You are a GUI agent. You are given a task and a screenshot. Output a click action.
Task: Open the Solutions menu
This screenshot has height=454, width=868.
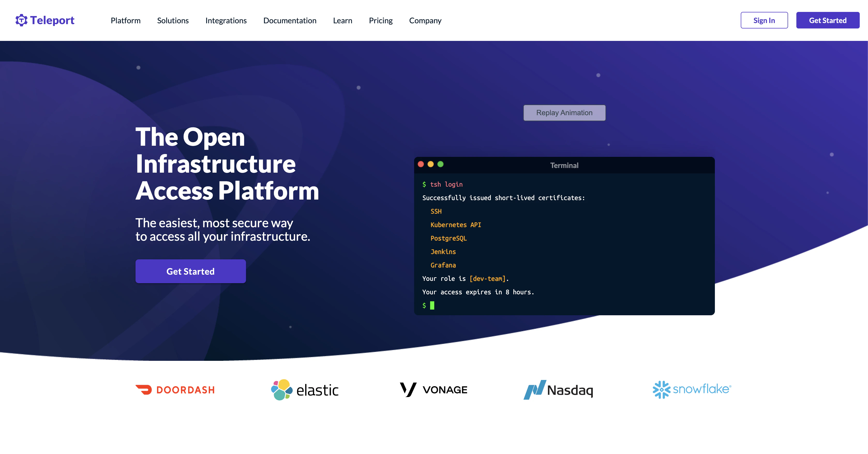coord(173,20)
